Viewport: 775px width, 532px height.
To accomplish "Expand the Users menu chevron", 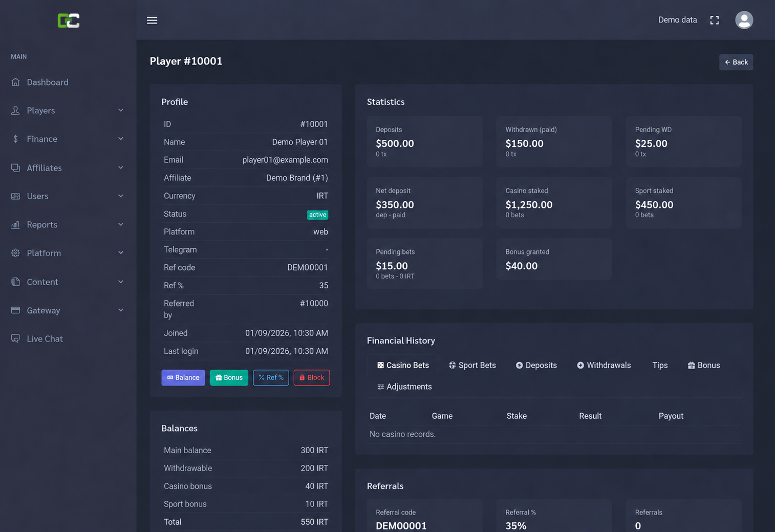I will 121,196.
